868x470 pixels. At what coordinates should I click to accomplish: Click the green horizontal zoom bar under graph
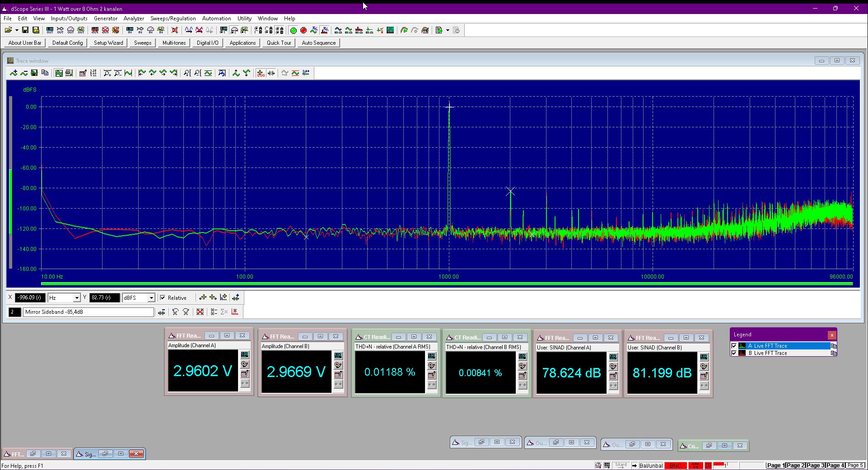tap(447, 284)
